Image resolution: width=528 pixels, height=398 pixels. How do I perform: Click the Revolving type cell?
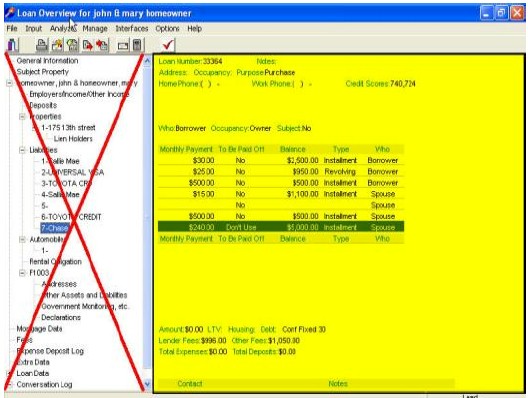click(340, 172)
